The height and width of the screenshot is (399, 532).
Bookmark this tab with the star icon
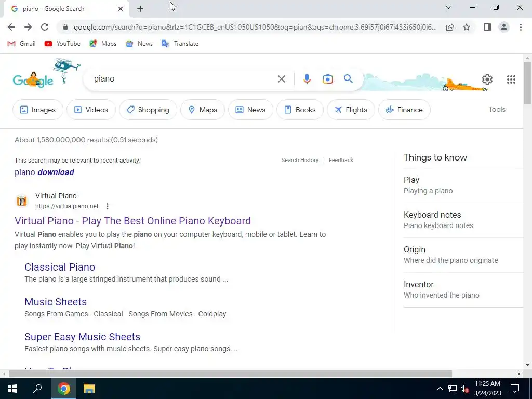click(x=467, y=27)
